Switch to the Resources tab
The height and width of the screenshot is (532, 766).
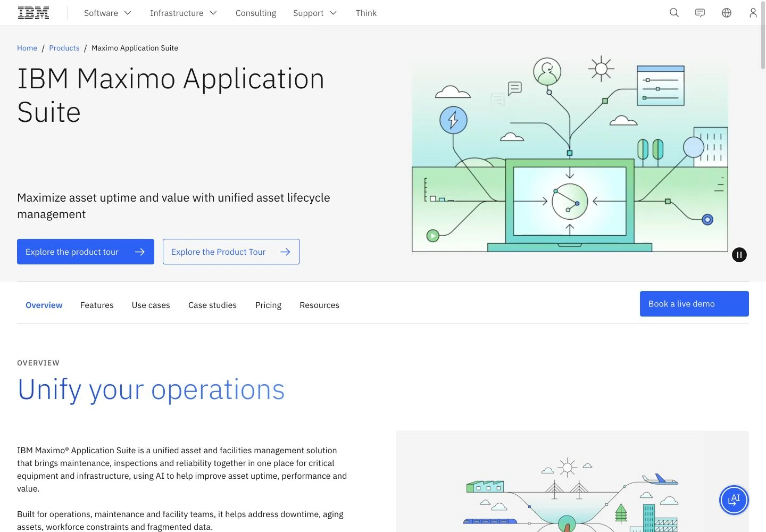point(319,305)
